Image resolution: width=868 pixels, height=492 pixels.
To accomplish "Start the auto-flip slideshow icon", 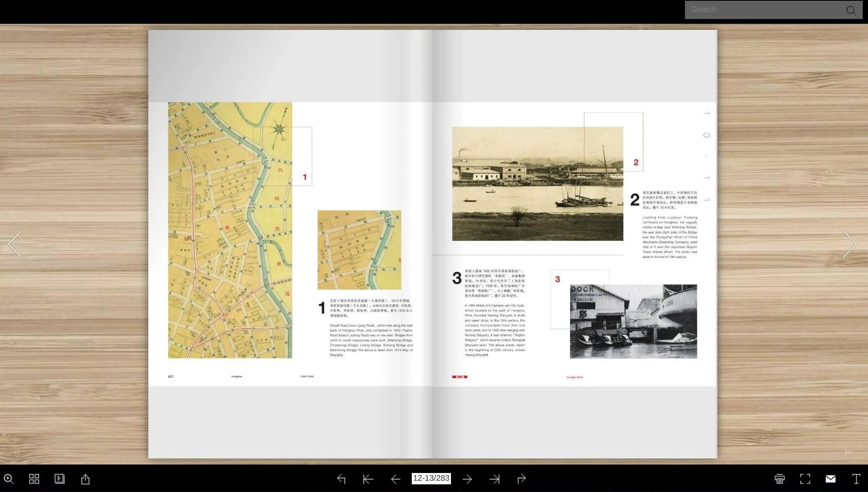I will (x=59, y=479).
